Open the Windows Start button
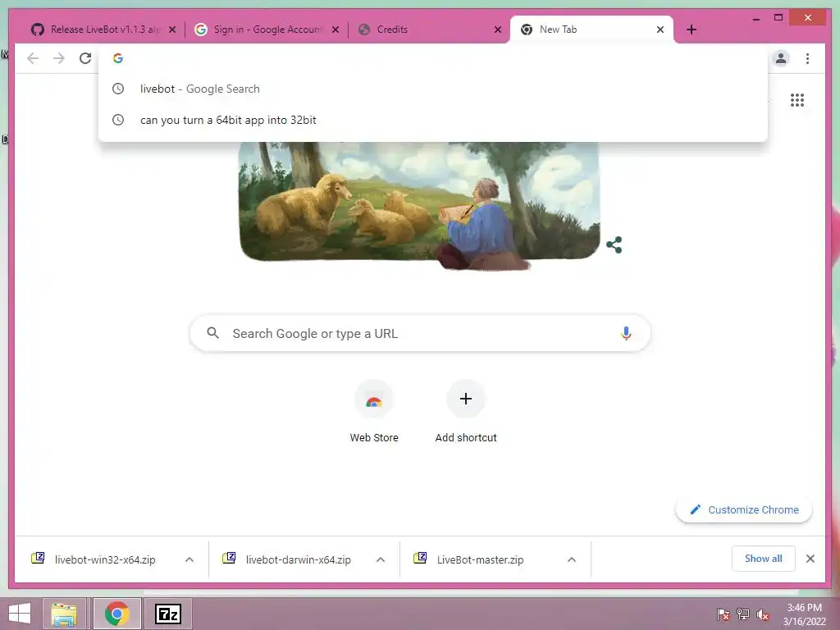The width and height of the screenshot is (840, 630). (x=20, y=614)
